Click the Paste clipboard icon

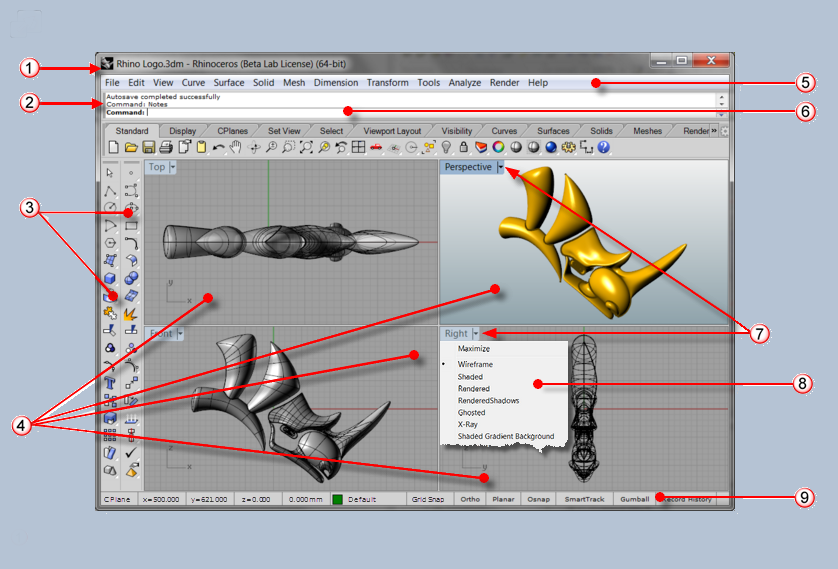[x=201, y=147]
